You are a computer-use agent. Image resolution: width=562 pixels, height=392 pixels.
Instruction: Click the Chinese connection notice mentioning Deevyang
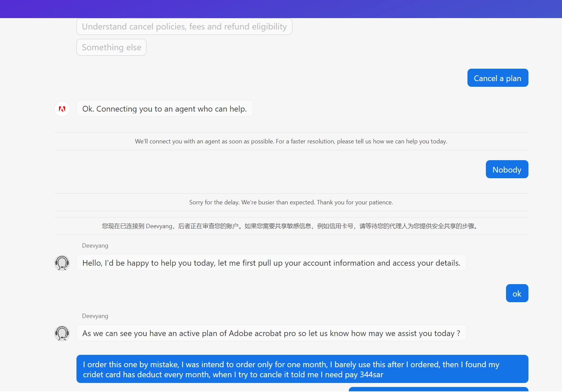[x=291, y=226]
